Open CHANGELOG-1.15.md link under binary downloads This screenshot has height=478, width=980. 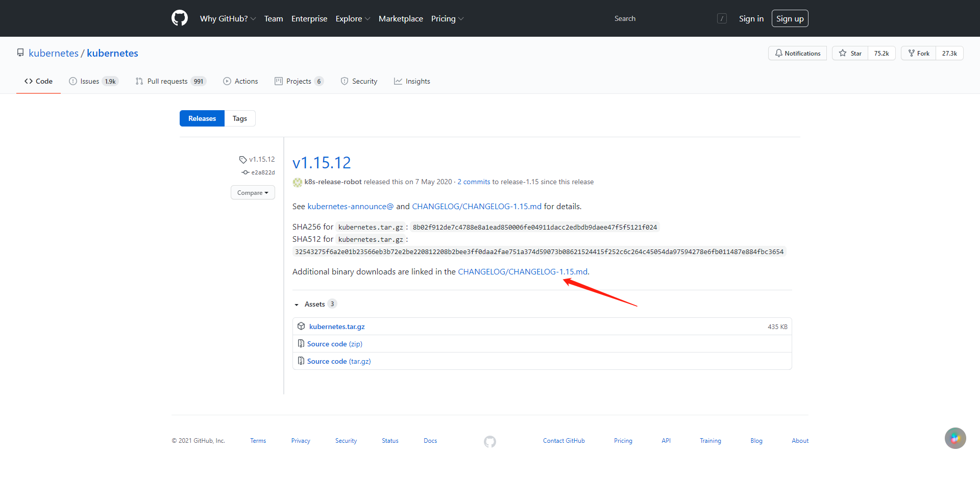pyautogui.click(x=523, y=271)
